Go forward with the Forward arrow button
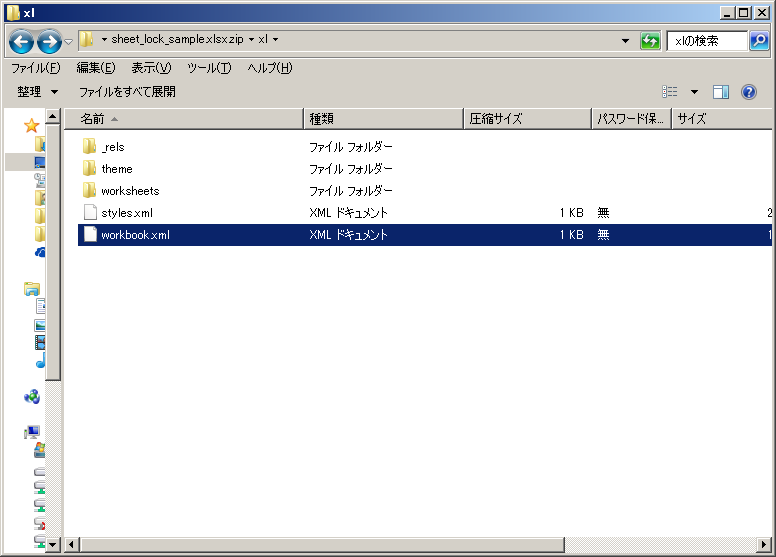The width and height of the screenshot is (776, 557). point(49,42)
